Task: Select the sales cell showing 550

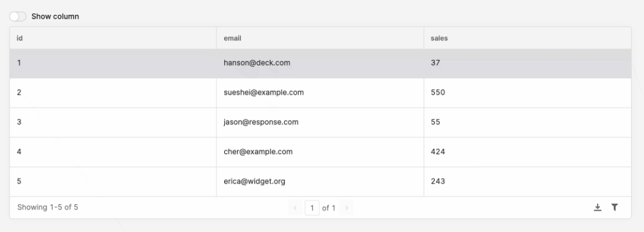Action: pyautogui.click(x=527, y=93)
